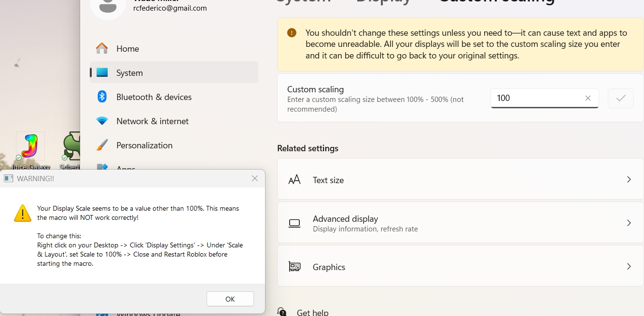Apply scaling with the checkmark button
The width and height of the screenshot is (644, 316).
(x=620, y=98)
